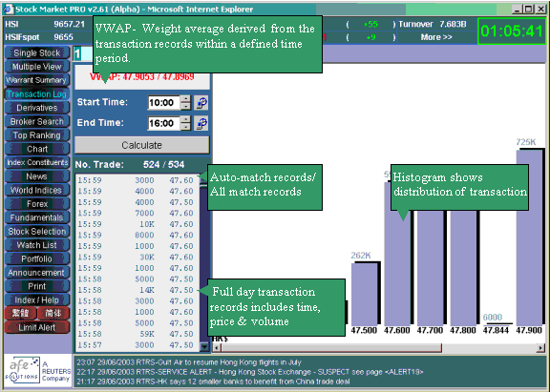This screenshot has height=392, width=550.
Task: Click the transaction list scroll-down arrow
Action: (204, 347)
